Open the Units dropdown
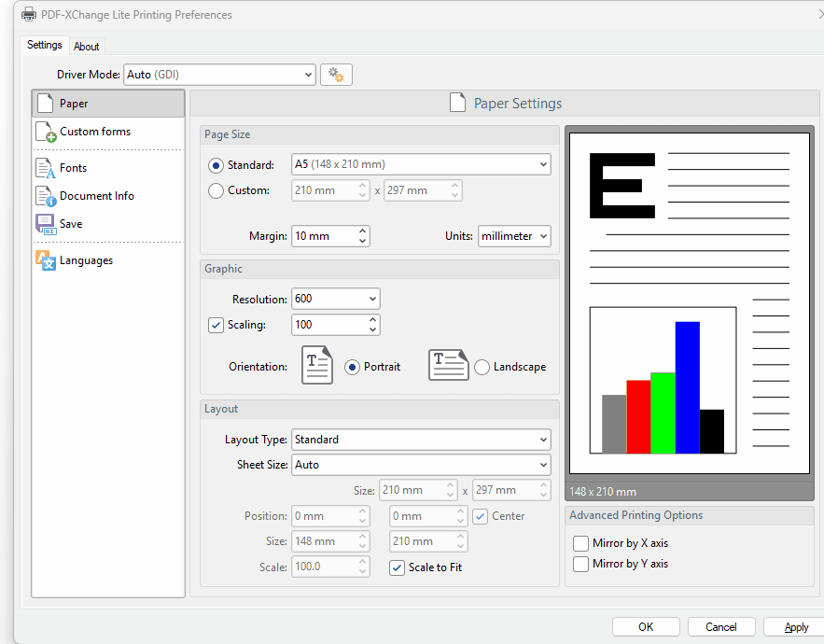 click(514, 236)
